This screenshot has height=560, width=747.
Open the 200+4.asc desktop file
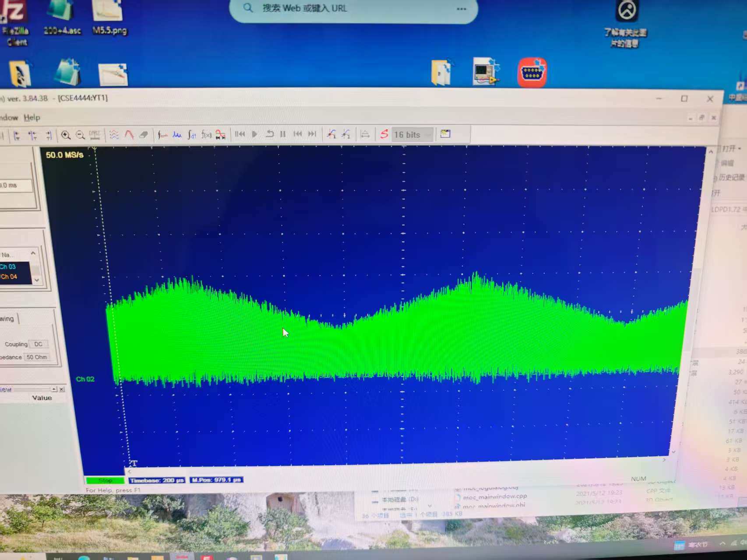click(62, 18)
